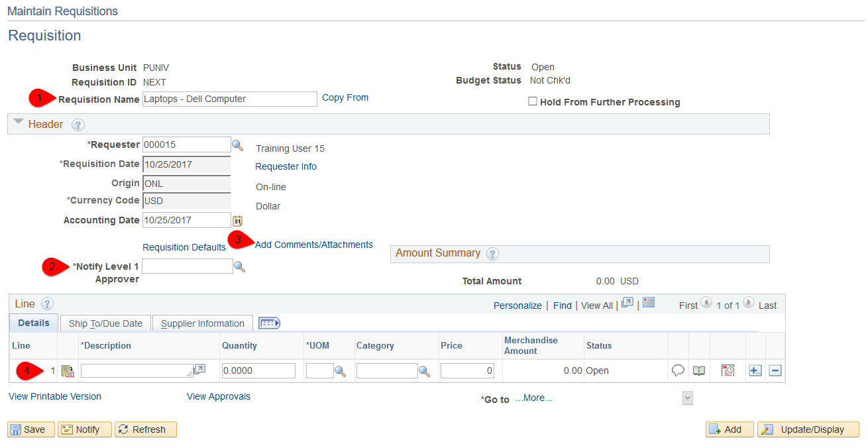The width and height of the screenshot is (868, 448).
Task: Open the Accounting Date calendar picker
Action: 237,221
